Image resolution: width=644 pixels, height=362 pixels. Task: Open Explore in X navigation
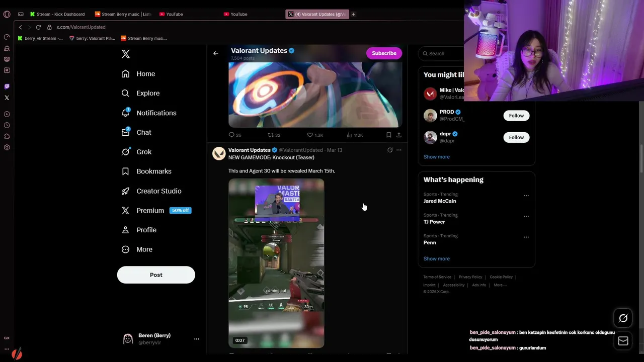click(140, 93)
